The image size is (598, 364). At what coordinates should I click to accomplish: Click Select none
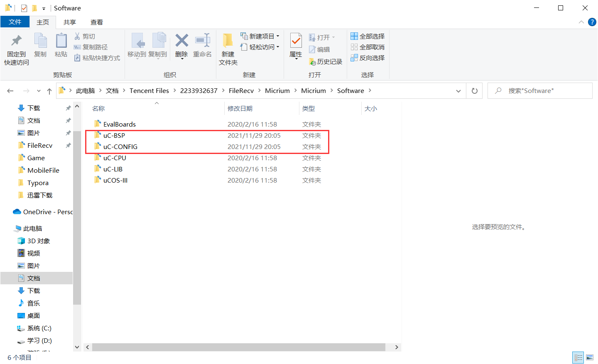368,47
